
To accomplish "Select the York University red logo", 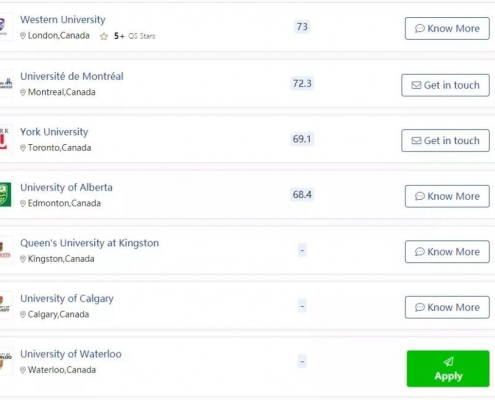I will (x=6, y=139).
